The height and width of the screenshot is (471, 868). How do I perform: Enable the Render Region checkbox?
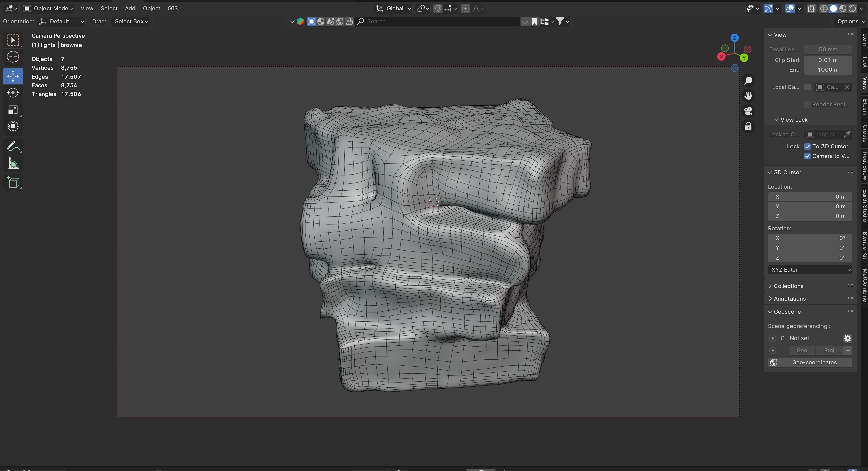[x=807, y=104]
